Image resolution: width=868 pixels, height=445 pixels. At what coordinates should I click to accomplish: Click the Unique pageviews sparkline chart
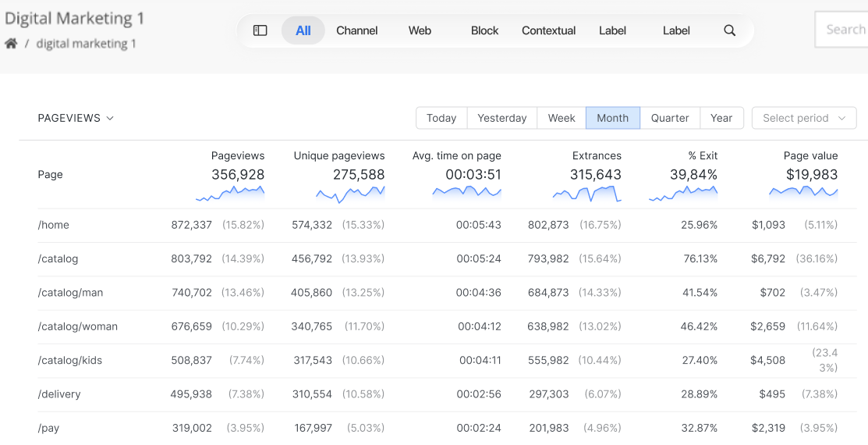[x=350, y=192]
